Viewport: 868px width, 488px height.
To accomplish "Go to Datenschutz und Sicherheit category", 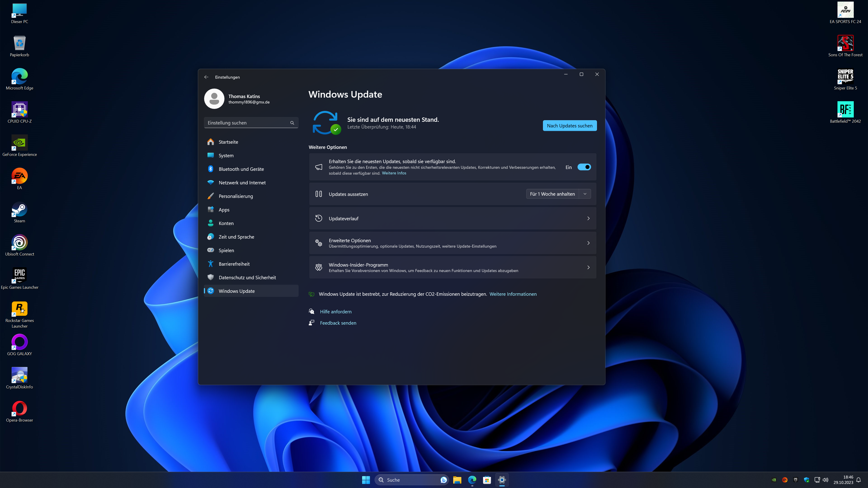I will (247, 277).
